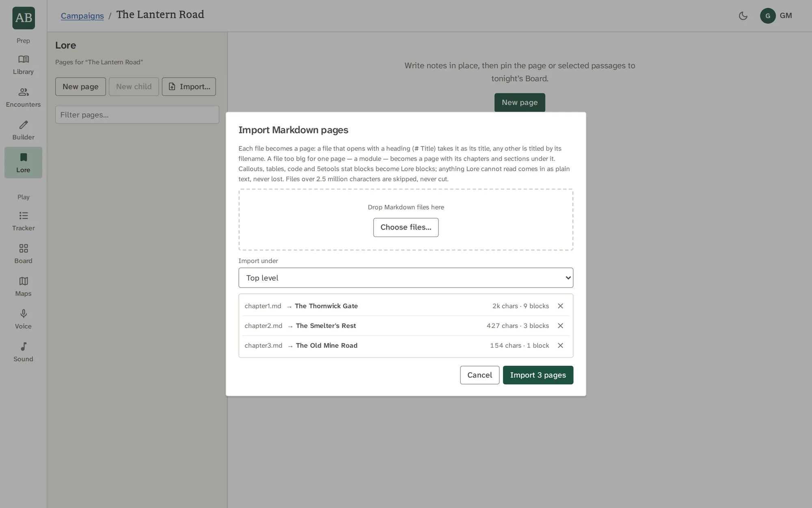Open the Builder section
Viewport: 812px width, 508px height.
tap(23, 130)
